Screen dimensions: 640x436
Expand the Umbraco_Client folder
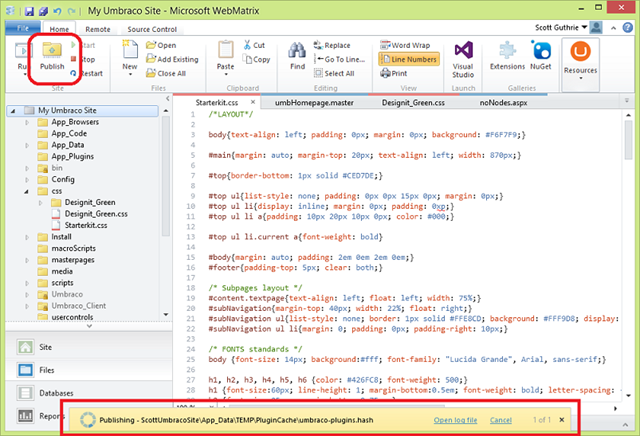pos(27,306)
